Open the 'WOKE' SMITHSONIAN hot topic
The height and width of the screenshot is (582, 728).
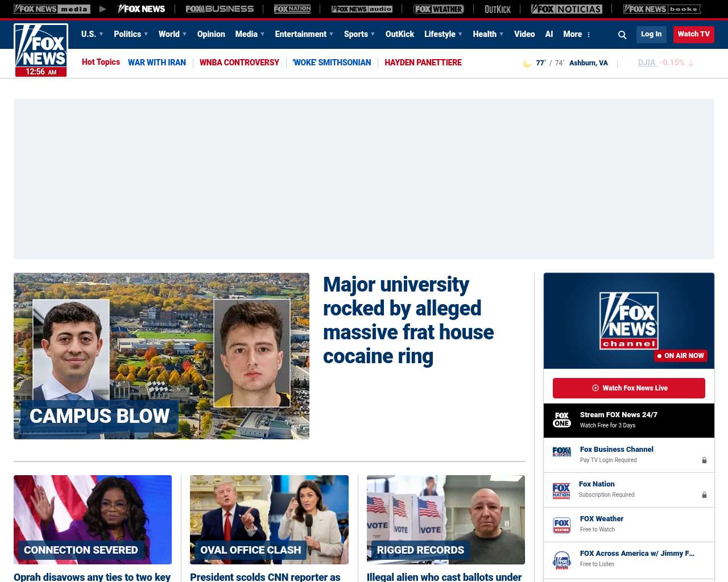[332, 63]
